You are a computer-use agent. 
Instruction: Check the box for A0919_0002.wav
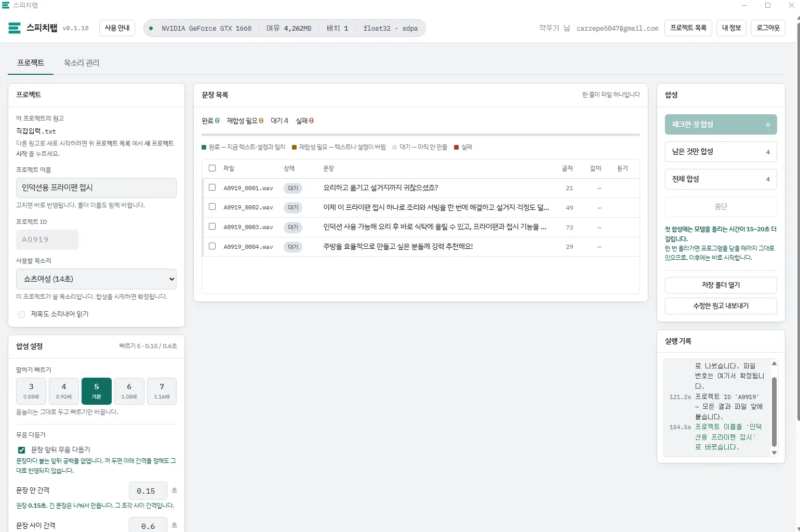click(212, 207)
